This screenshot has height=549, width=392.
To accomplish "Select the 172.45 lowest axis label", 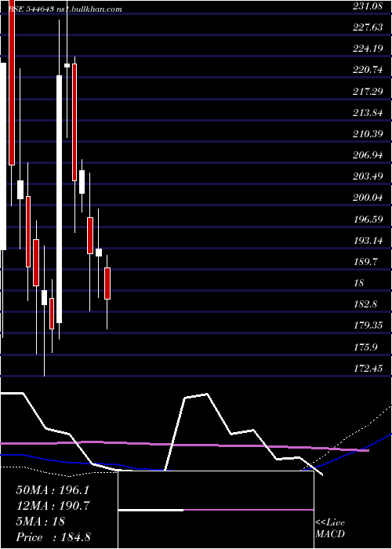I will (x=368, y=368).
